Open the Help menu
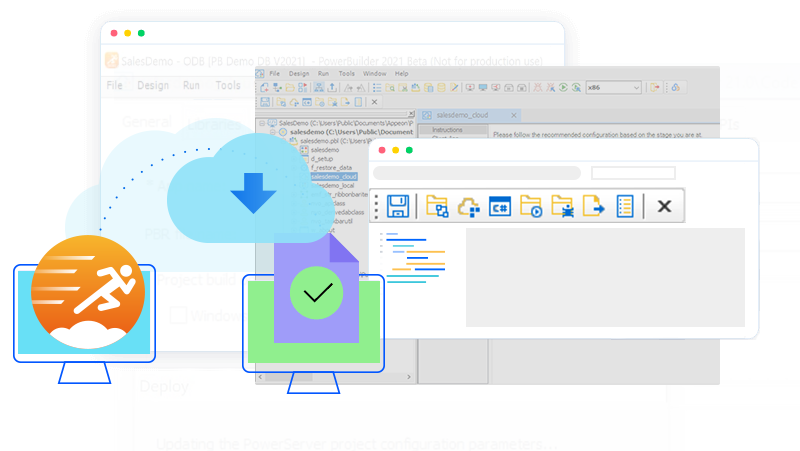Image resolution: width=800 pixels, height=451 pixels. [x=402, y=73]
